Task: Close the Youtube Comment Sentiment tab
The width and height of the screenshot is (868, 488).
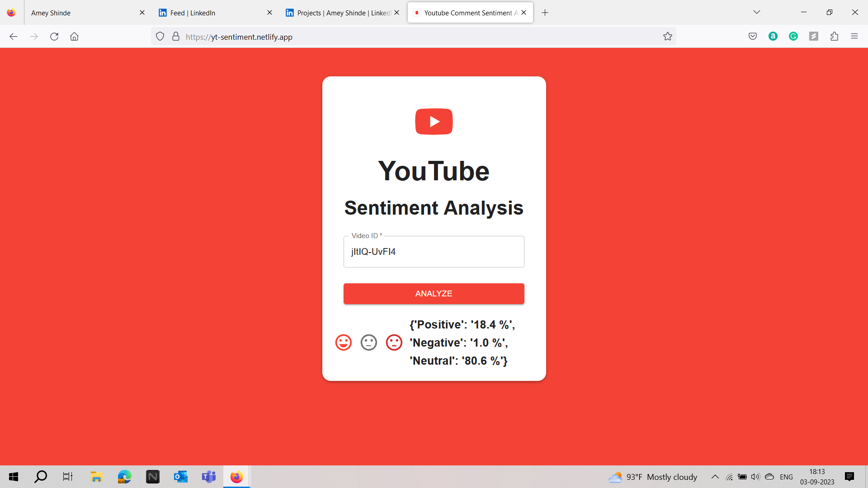Action: (524, 13)
